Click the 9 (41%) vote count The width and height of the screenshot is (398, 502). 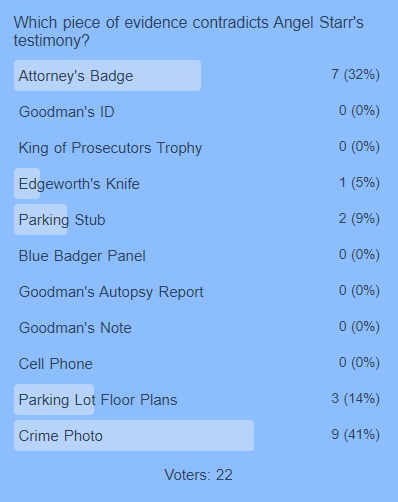355,434
